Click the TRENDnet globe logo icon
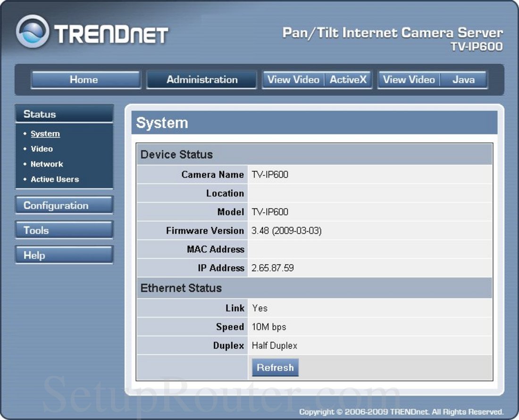519x420 pixels. 33,32
